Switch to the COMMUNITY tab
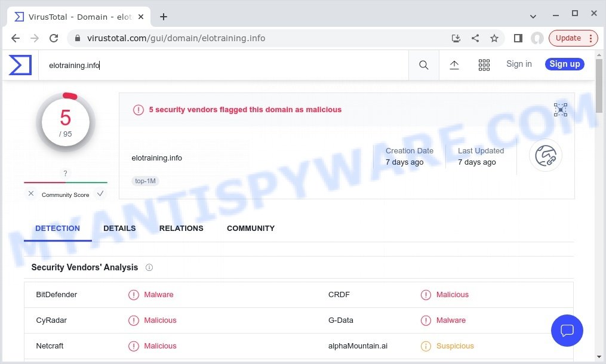The width and height of the screenshot is (606, 364). click(251, 229)
